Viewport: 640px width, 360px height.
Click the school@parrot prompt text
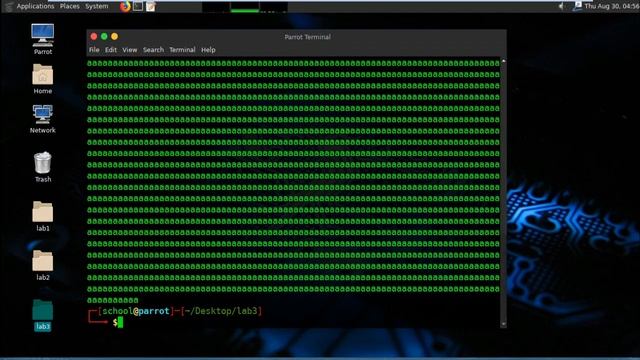click(x=136, y=311)
